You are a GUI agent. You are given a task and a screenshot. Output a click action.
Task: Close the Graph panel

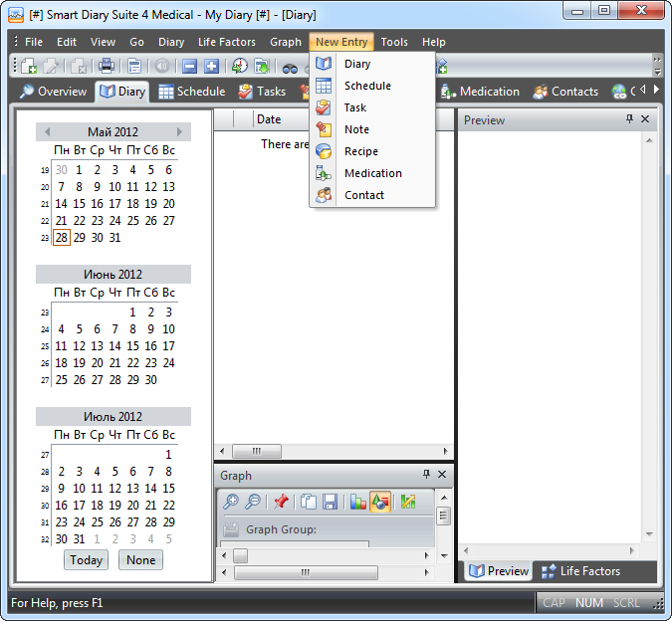pos(442,474)
